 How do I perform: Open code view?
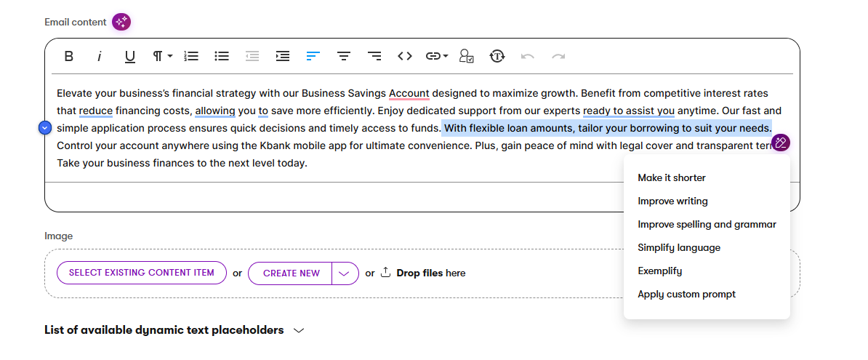pos(405,57)
